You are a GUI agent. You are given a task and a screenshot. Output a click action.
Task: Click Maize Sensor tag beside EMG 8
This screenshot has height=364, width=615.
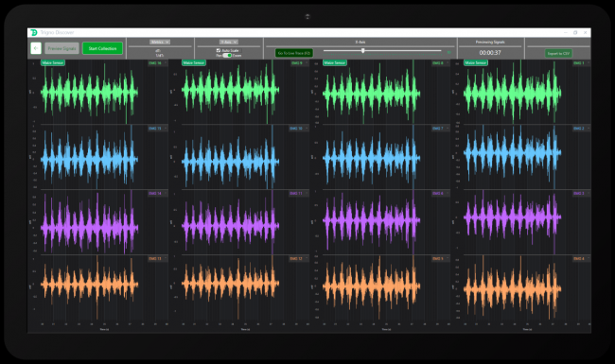click(335, 62)
